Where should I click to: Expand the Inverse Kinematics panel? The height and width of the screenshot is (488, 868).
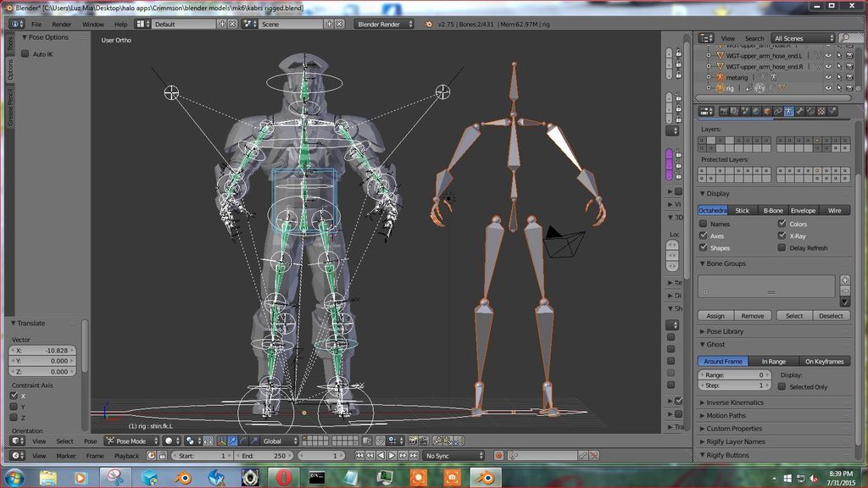pyautogui.click(x=734, y=402)
